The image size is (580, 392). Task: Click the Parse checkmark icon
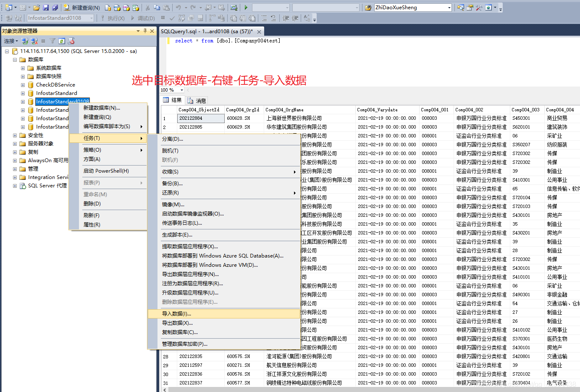point(172,18)
